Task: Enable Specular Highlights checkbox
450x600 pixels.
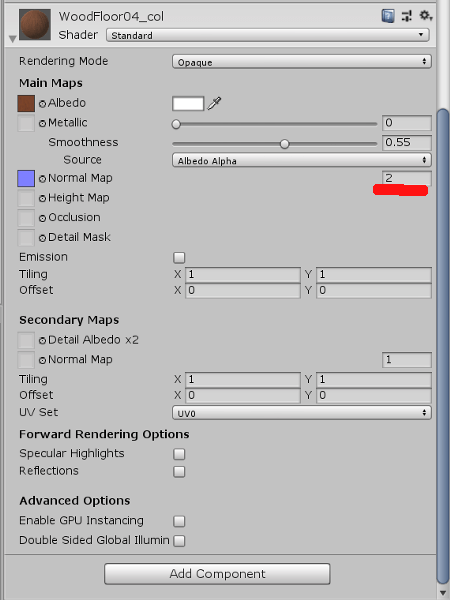Action: click(x=179, y=454)
